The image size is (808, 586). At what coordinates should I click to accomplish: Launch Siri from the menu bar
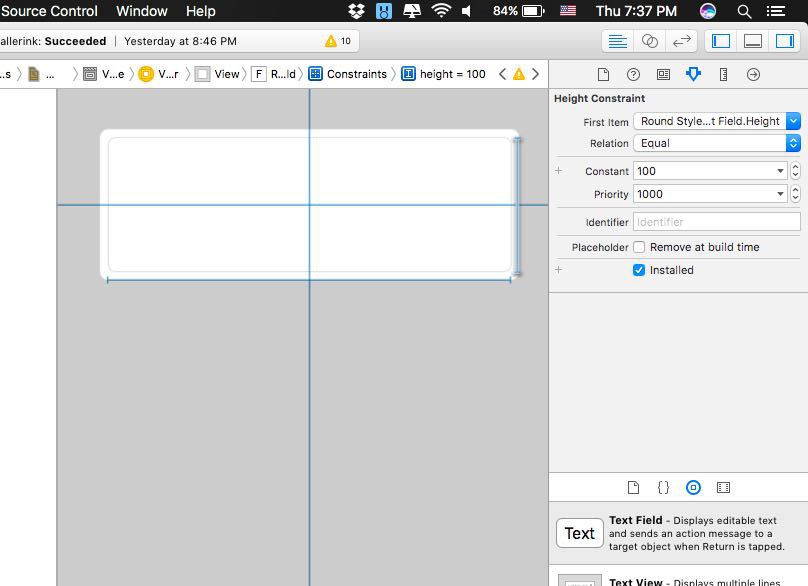click(x=708, y=11)
